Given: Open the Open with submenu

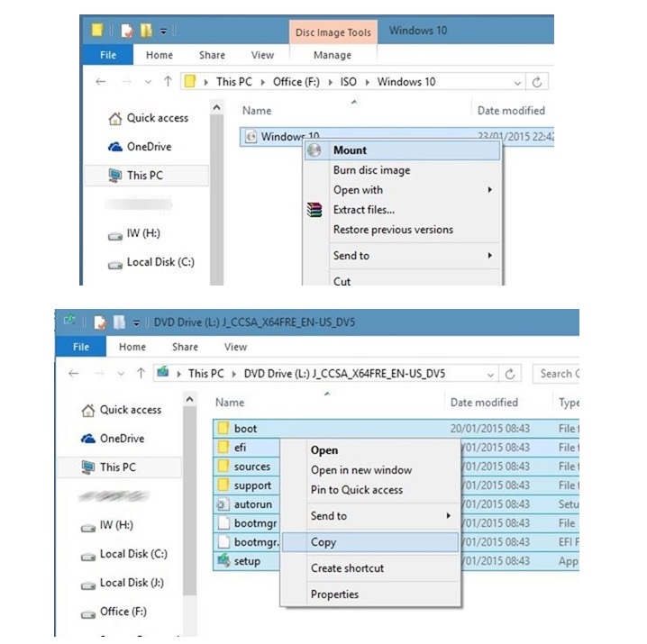Looking at the screenshot, I should 402,190.
